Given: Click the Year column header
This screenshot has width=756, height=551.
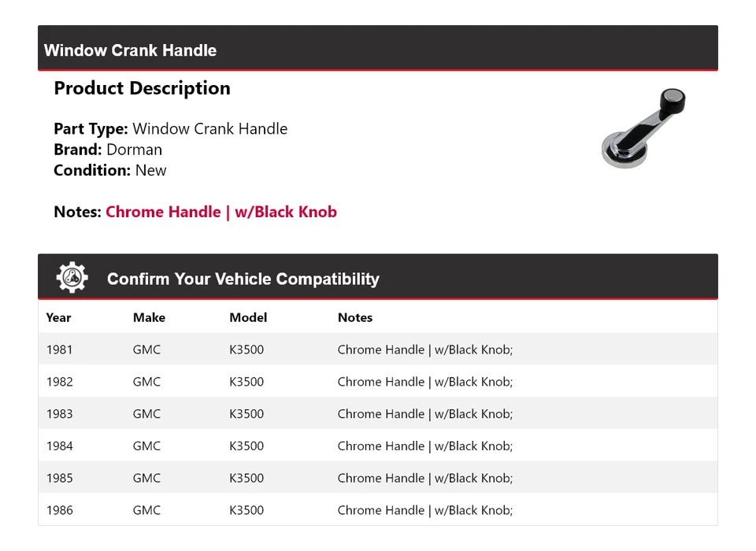Looking at the screenshot, I should pos(58,317).
